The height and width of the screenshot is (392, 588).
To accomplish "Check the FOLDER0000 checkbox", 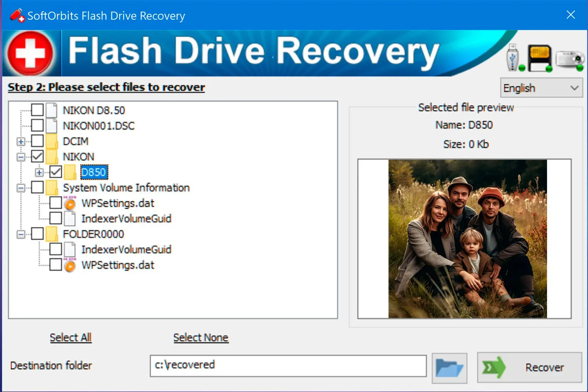I will click(37, 234).
